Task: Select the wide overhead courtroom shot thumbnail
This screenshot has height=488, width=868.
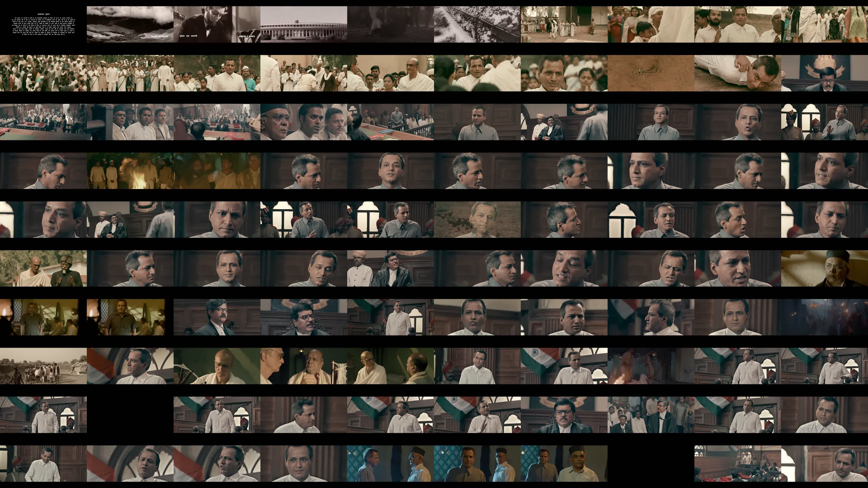Action: 738,464
